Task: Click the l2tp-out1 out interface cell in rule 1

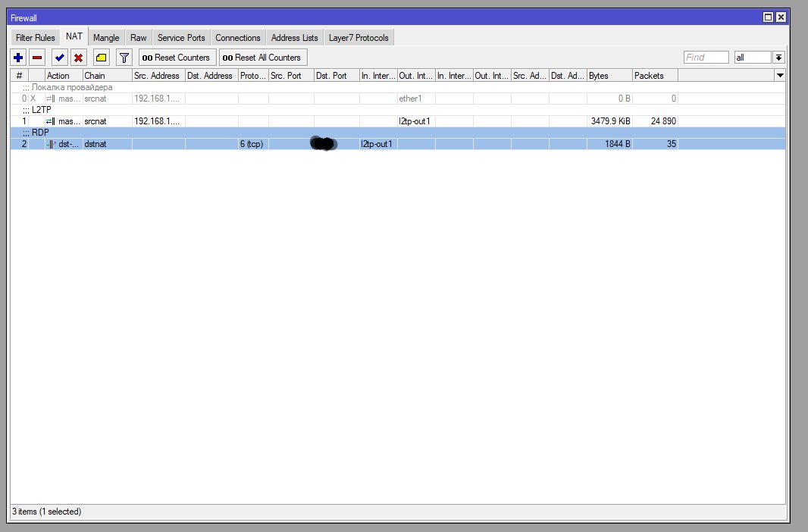Action: (x=416, y=121)
